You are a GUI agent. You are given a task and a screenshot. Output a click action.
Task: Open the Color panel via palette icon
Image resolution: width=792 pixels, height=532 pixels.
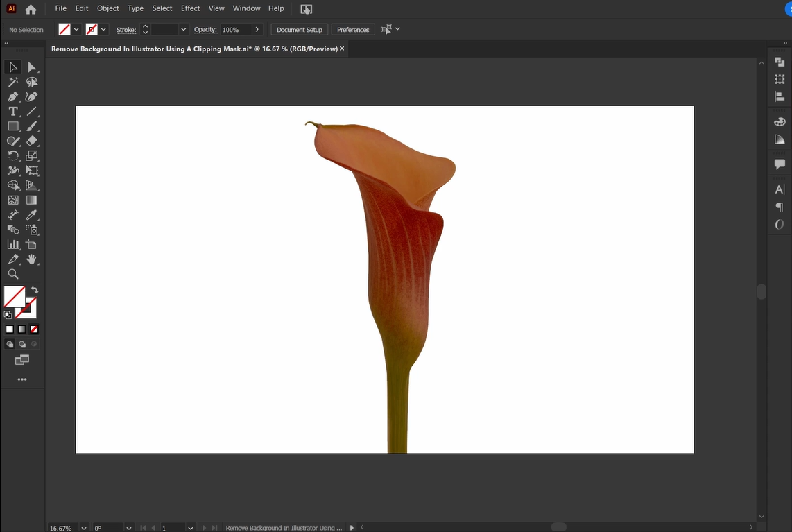coord(779,121)
